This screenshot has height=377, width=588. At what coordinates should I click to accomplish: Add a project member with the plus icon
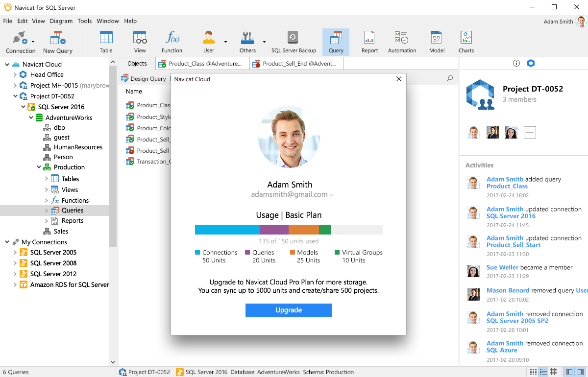click(x=530, y=132)
